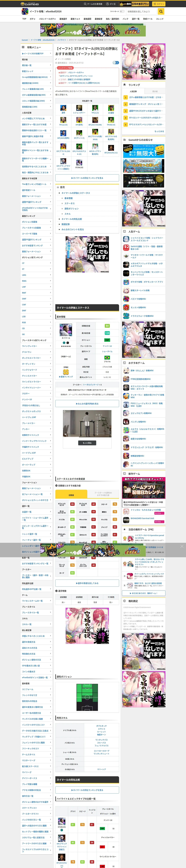This screenshot has height=868, width=186.
Task: Click the もっと見る button under video
Action: click(87, 443)
